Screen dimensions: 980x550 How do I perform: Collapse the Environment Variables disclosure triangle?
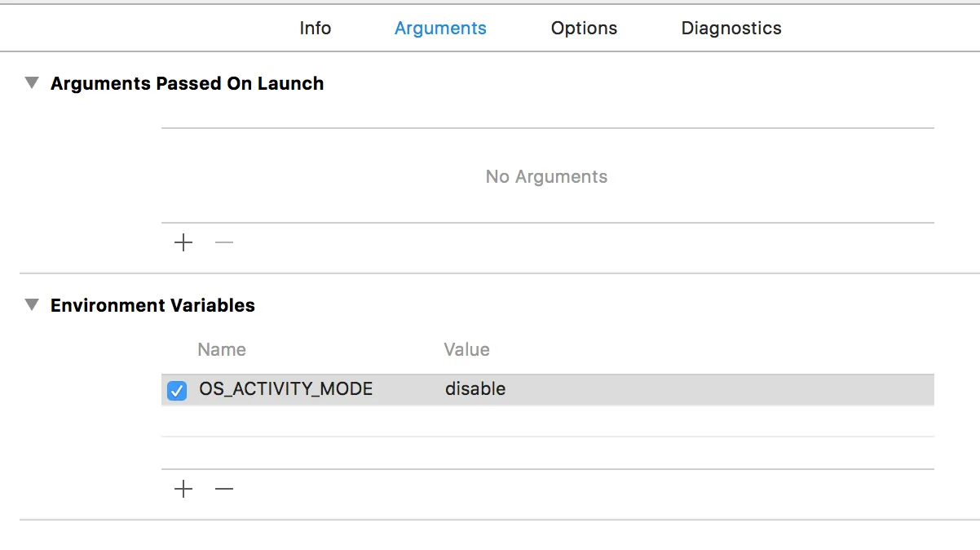pos(32,305)
